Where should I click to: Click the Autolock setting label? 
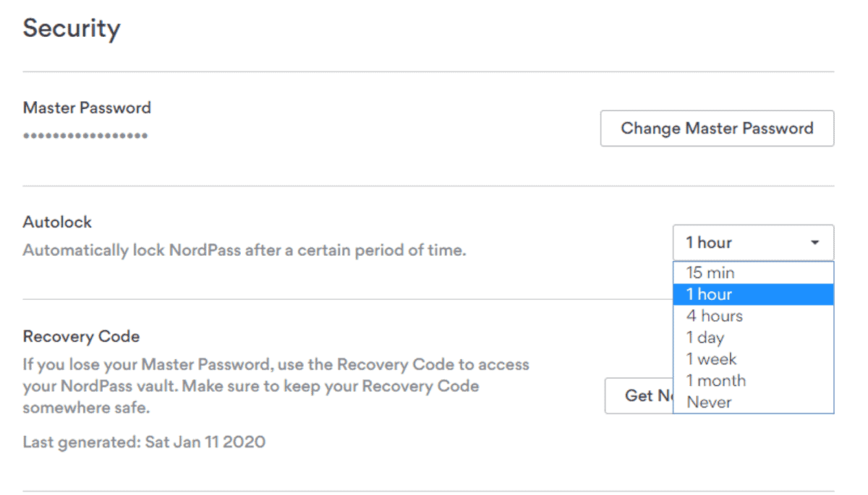click(58, 222)
